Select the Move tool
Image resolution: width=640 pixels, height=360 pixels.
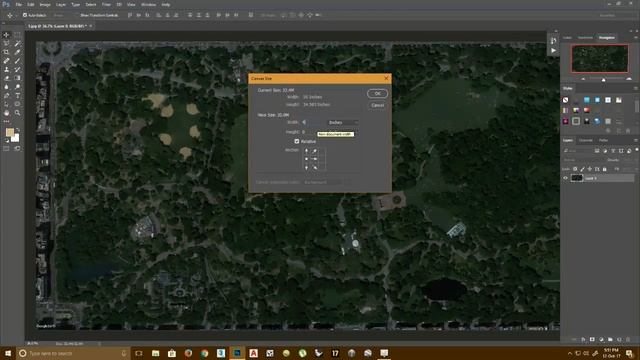pos(6,35)
